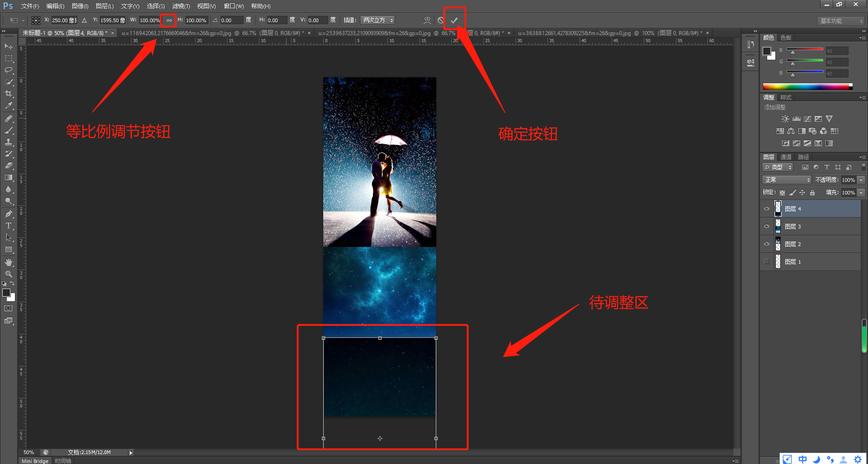This screenshot has height=464, width=868.
Task: Switch to the 通道 tab
Action: 785,157
